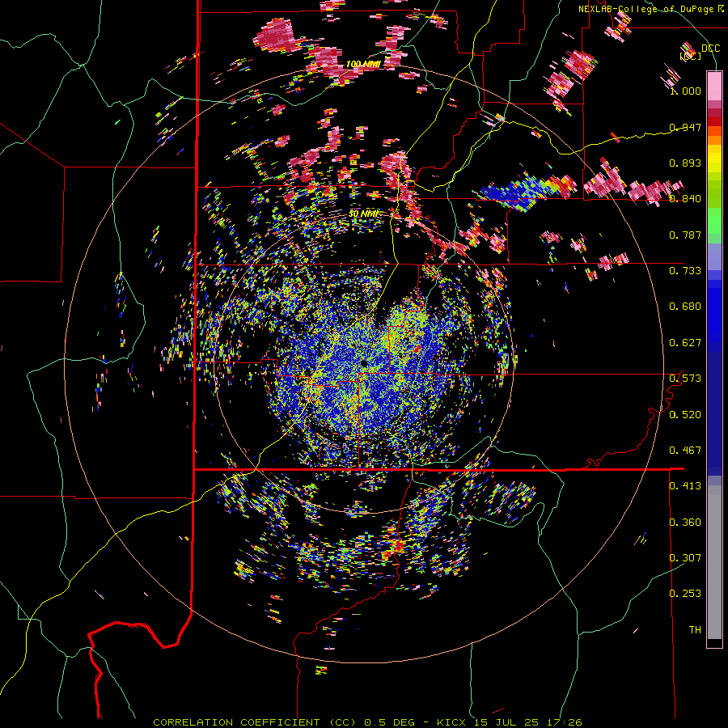Click the 0.680 scale value
This screenshot has width=728, height=728.
[x=685, y=307]
